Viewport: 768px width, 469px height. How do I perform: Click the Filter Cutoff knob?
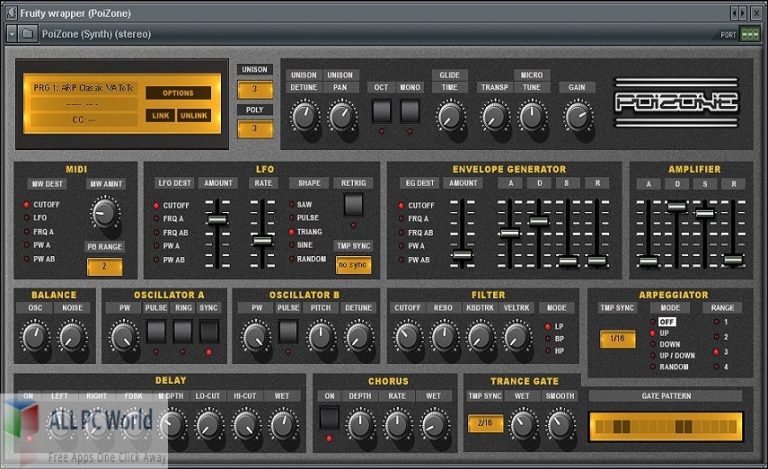pyautogui.click(x=408, y=338)
